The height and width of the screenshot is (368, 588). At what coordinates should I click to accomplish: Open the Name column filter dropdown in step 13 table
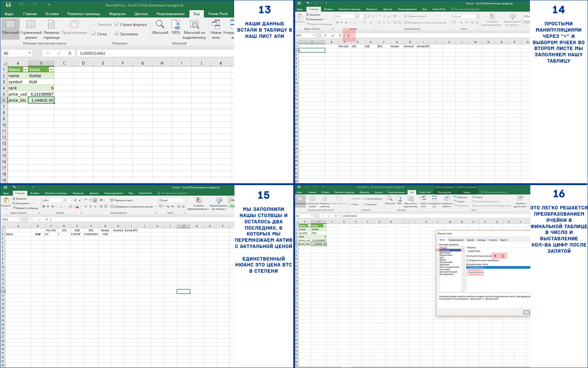coord(25,70)
